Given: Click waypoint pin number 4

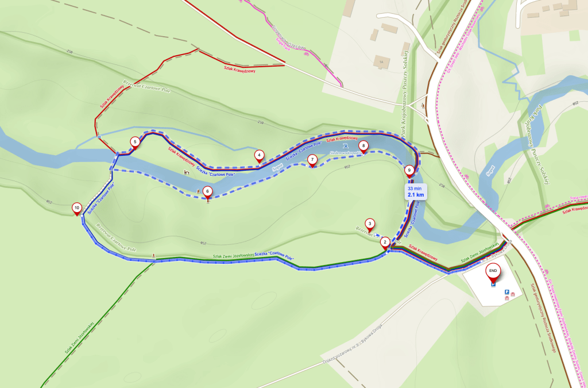Looking at the screenshot, I should point(259,156).
